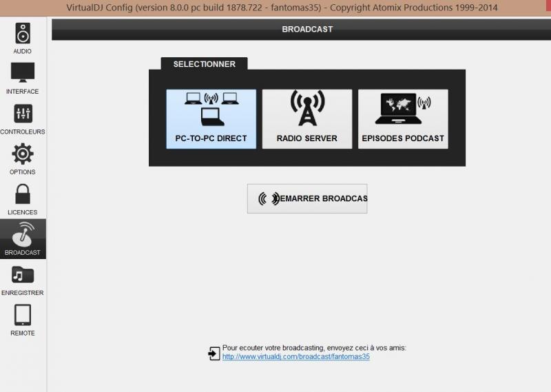Click the BROADCAST header bar title
The height and width of the screenshot is (392, 551).
[307, 29]
